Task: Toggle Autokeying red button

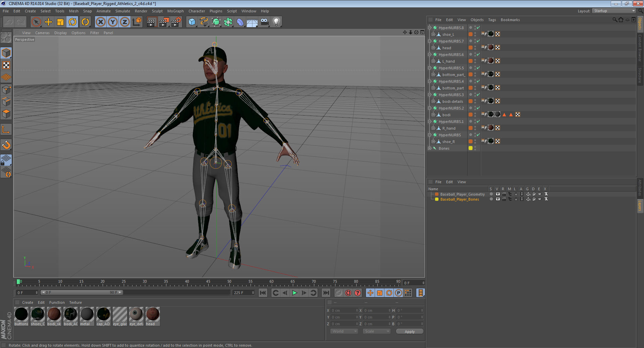Action: click(x=348, y=293)
